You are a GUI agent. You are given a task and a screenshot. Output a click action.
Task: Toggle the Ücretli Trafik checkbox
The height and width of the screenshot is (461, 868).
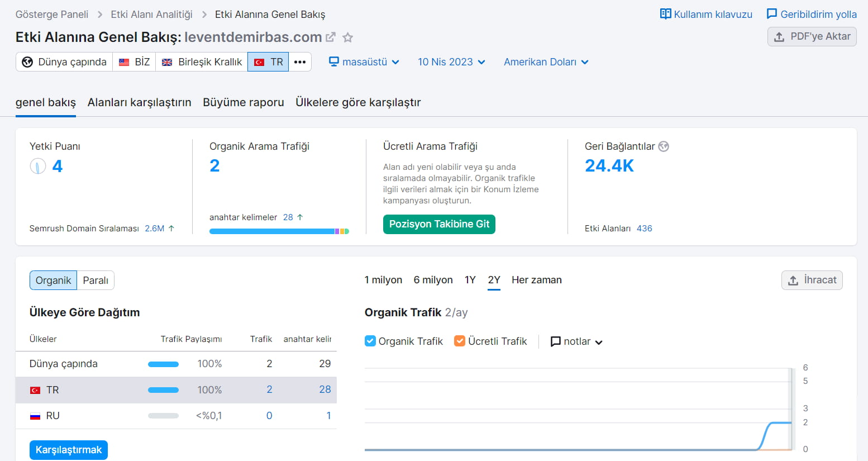tap(460, 341)
